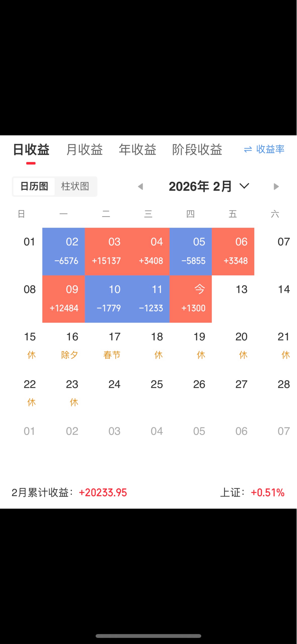The height and width of the screenshot is (644, 297).
Task: Tap the 09 cell showing +12484
Action: (x=64, y=299)
